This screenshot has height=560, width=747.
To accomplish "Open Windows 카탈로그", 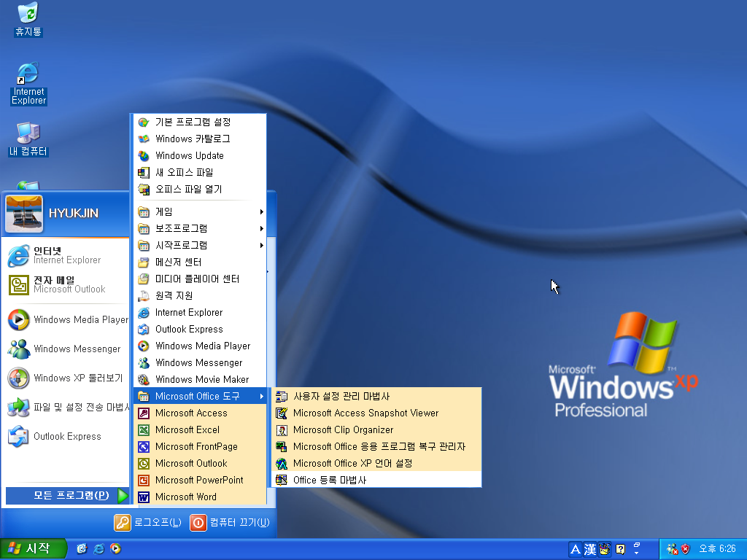I will [x=200, y=139].
